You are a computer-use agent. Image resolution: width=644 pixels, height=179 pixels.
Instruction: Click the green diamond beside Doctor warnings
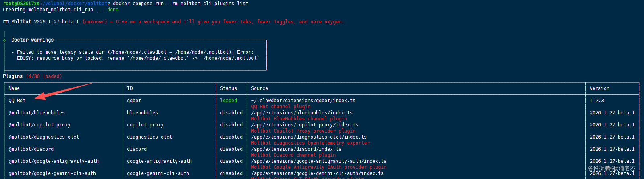[4, 40]
